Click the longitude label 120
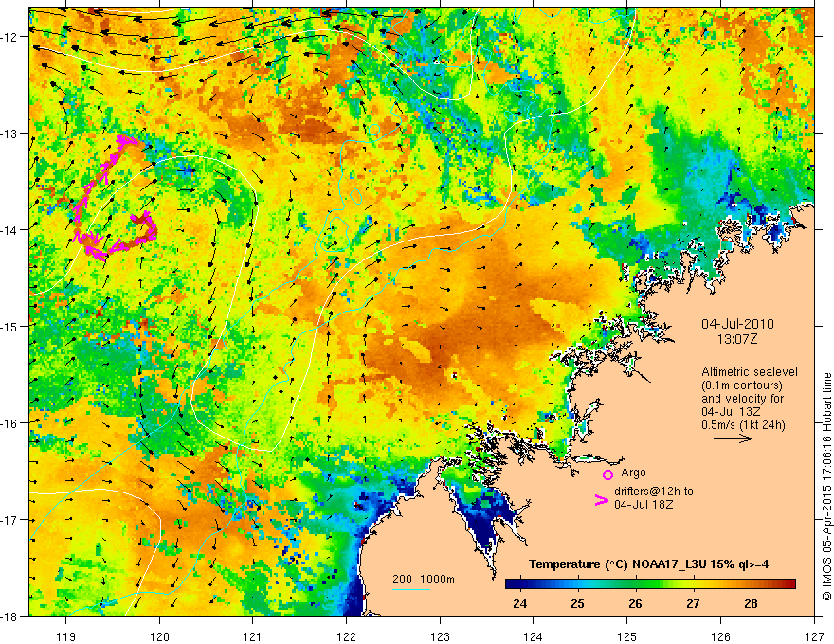Image resolution: width=834 pixels, height=644 pixels. click(x=159, y=636)
